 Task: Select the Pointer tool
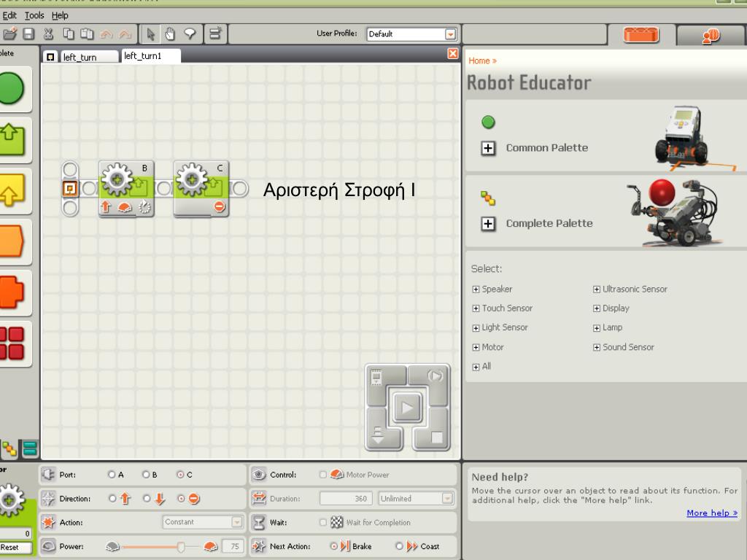point(150,34)
